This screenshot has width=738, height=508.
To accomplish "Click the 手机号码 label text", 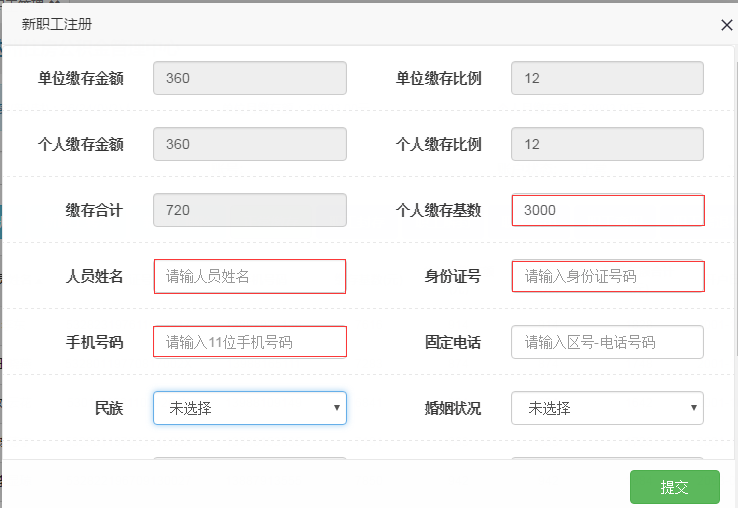I will click(x=94, y=342).
